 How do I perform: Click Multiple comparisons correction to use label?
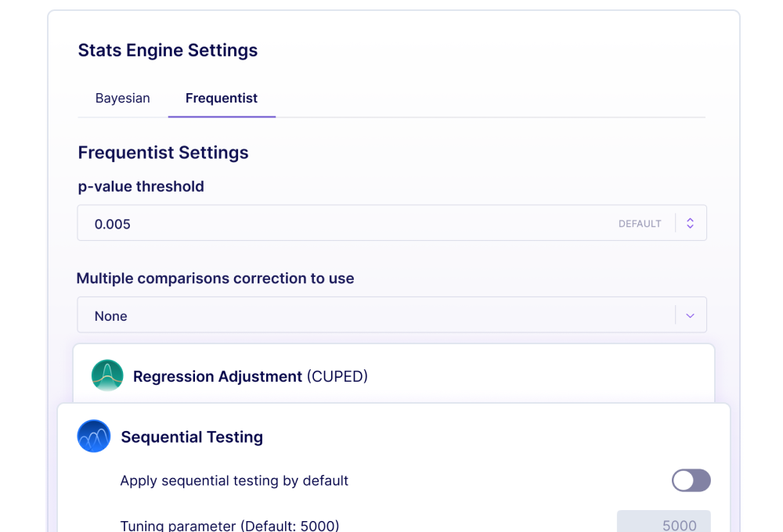tap(215, 278)
